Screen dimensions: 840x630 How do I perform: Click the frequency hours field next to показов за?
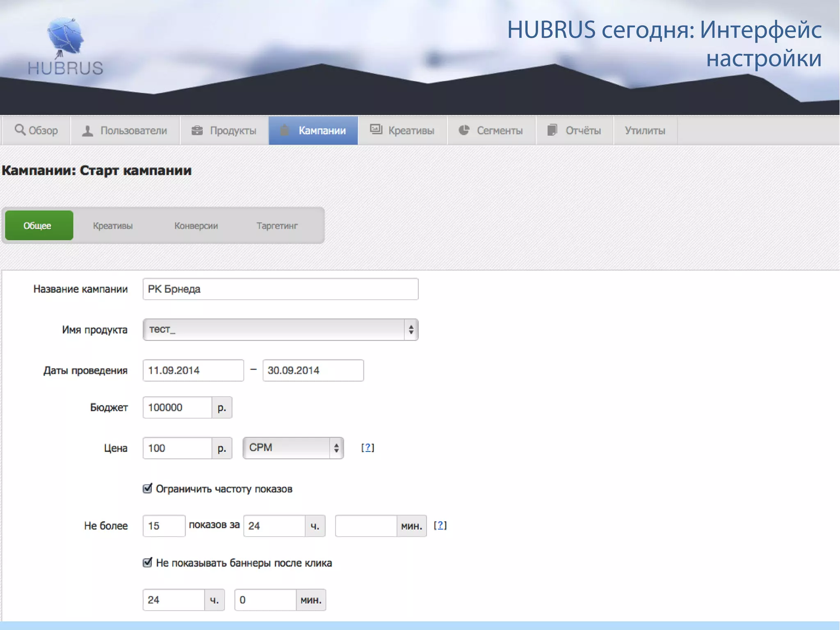coord(274,526)
